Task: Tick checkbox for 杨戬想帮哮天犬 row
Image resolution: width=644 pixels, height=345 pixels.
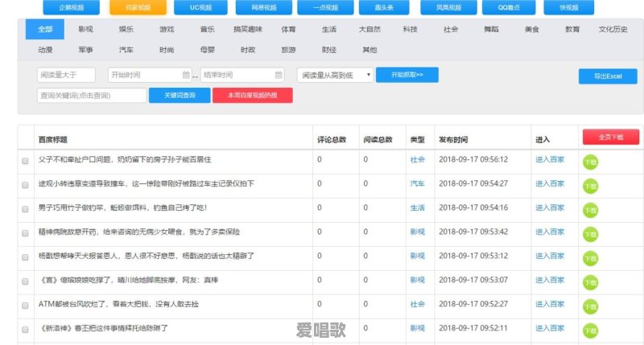Action: click(x=25, y=257)
